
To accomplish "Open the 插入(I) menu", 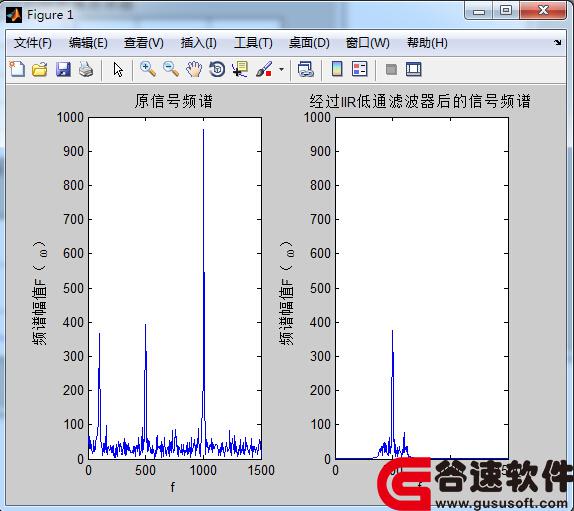I will tap(198, 43).
